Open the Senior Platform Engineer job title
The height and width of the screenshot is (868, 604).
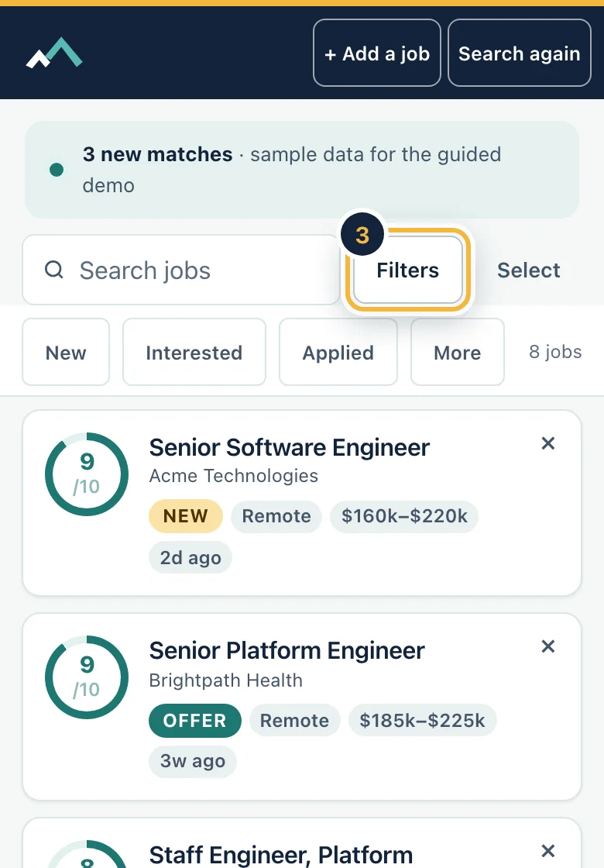click(x=287, y=650)
